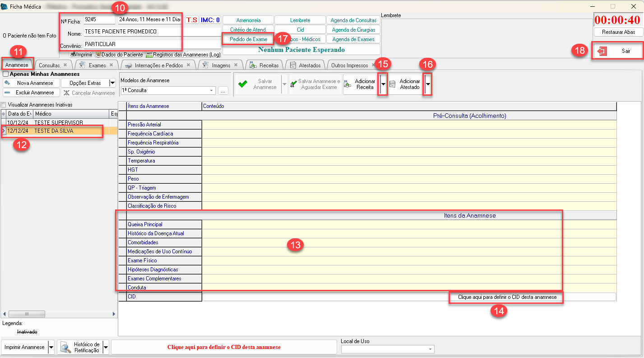Screen dimensions: 644x358
Task: Click the Exames tab icon
Action: pyautogui.click(x=82, y=65)
